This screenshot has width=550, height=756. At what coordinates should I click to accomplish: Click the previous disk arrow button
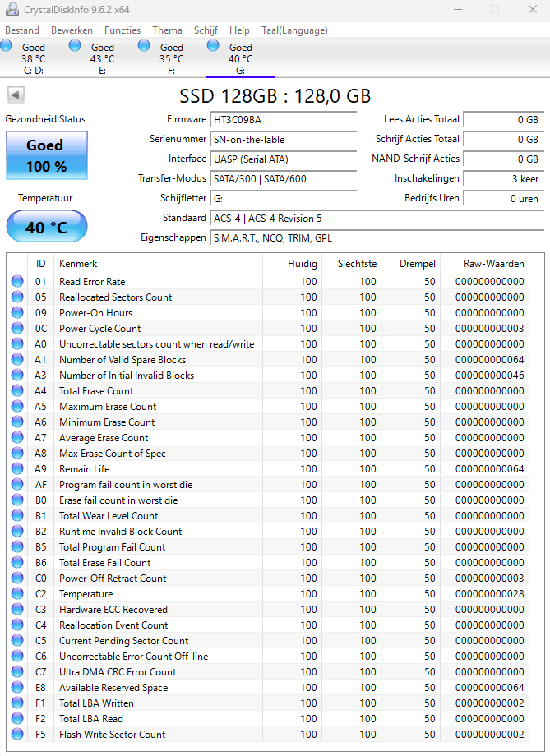[16, 94]
